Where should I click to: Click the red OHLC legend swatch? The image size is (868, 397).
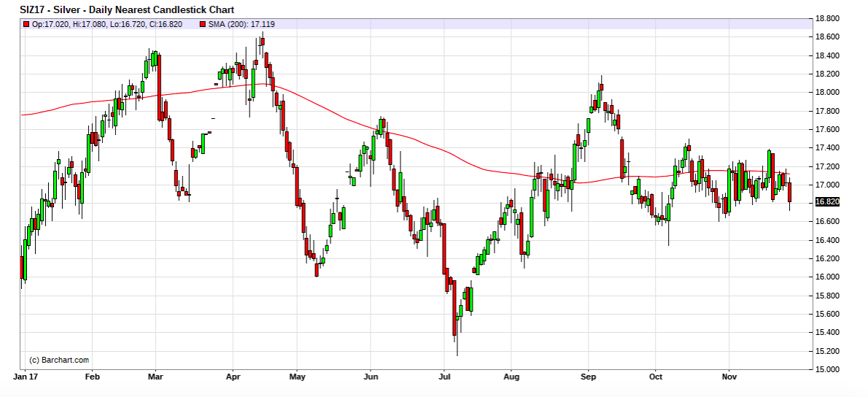tap(26, 24)
